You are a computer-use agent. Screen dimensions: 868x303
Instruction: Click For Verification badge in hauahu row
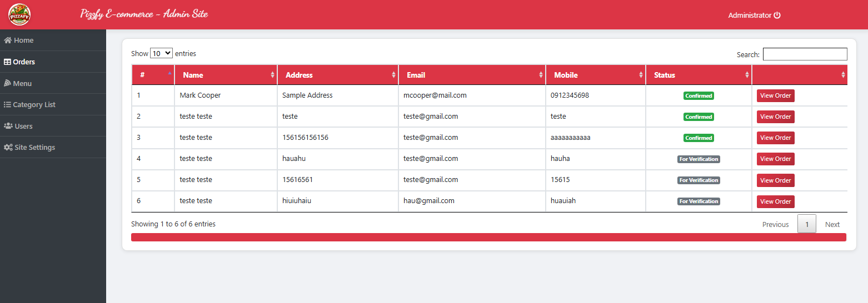[x=699, y=159]
